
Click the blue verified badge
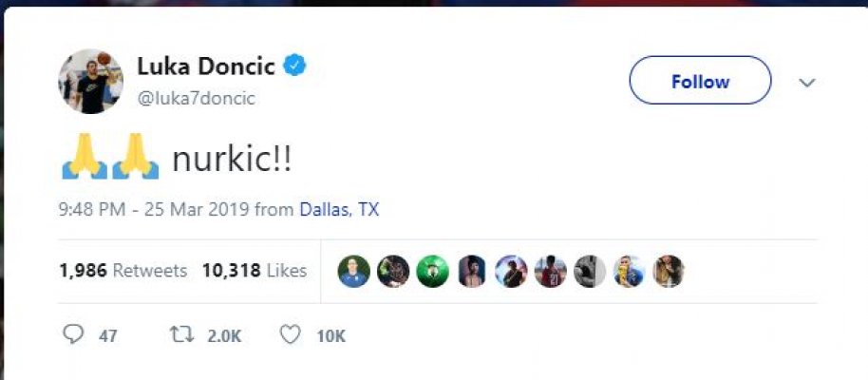click(296, 66)
